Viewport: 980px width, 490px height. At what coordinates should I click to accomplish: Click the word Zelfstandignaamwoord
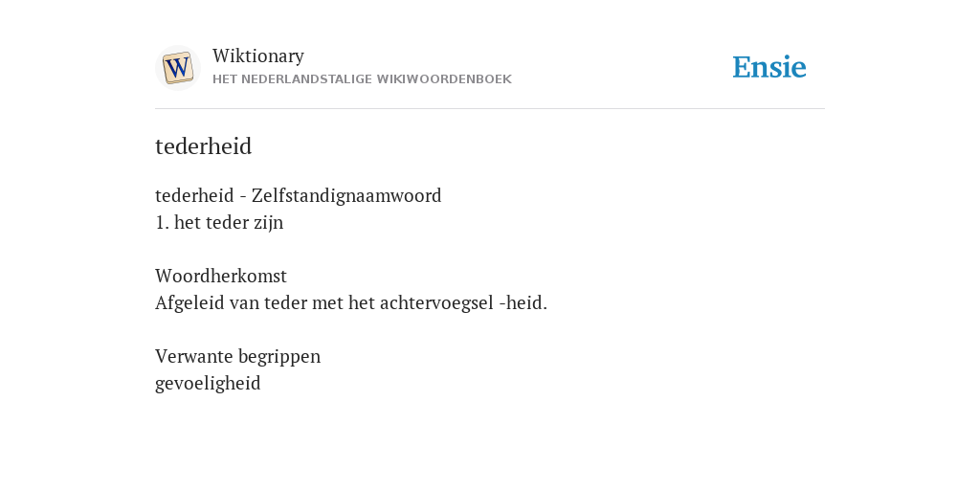(x=346, y=195)
